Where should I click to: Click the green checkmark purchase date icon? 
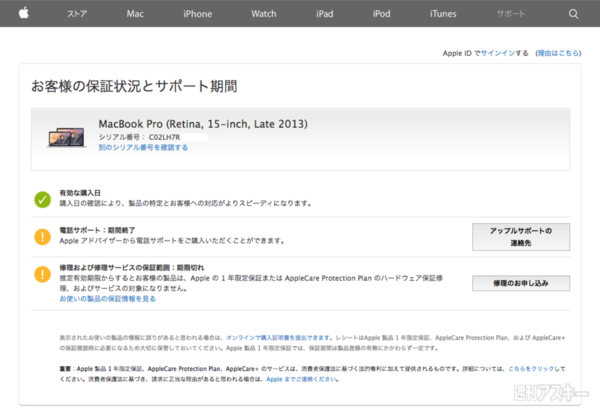pos(42,199)
